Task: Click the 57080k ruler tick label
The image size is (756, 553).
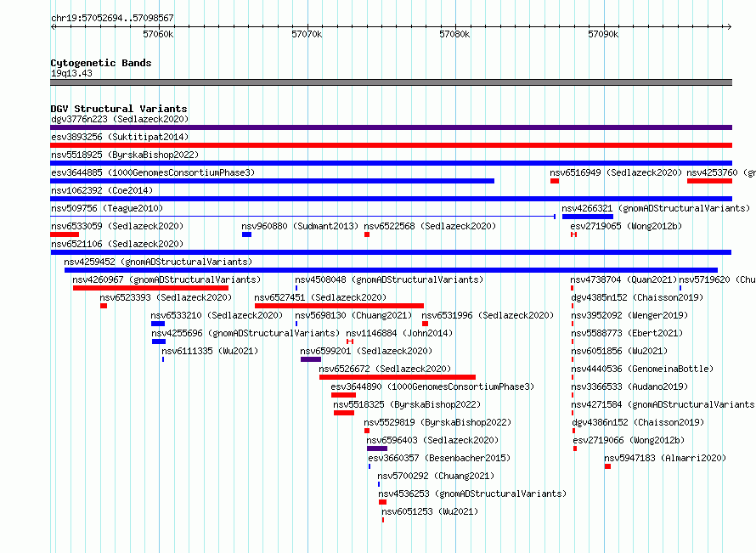Action: pyautogui.click(x=454, y=34)
